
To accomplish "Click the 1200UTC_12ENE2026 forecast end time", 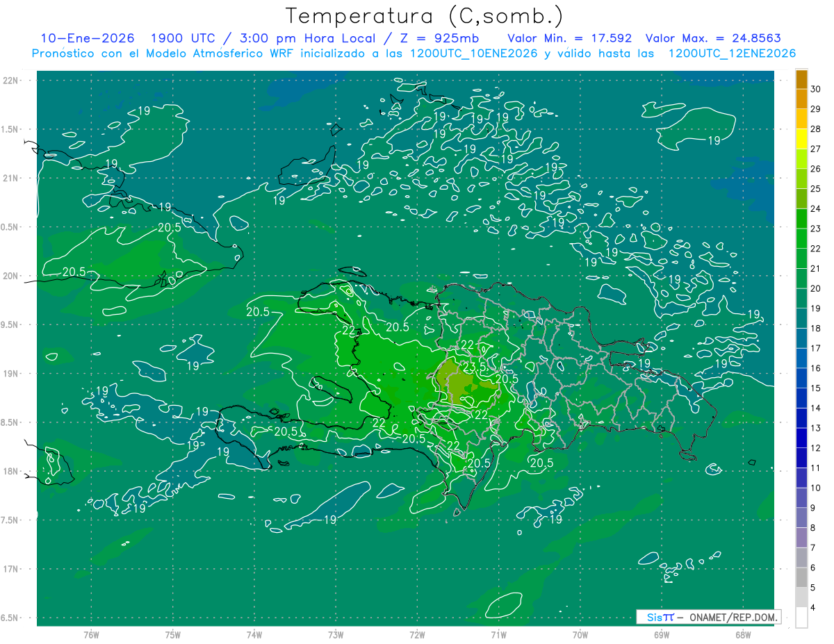I will [731, 53].
